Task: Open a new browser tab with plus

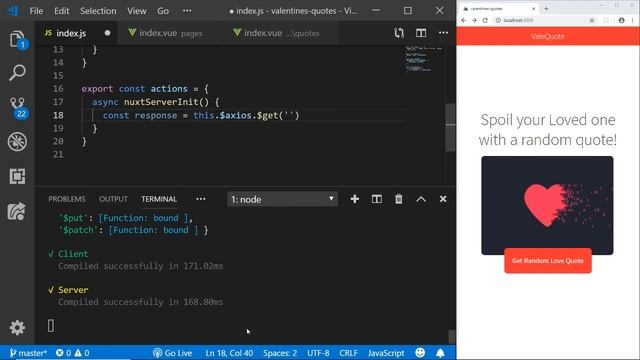Action: [x=546, y=9]
